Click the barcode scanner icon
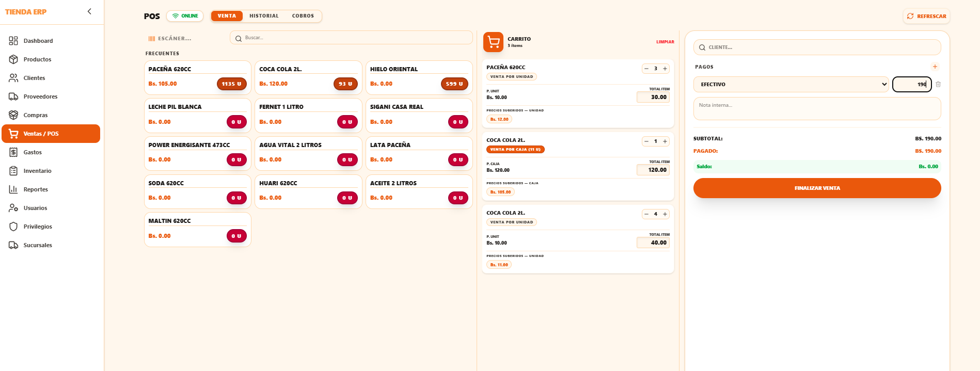Image resolution: width=980 pixels, height=371 pixels. (x=152, y=39)
